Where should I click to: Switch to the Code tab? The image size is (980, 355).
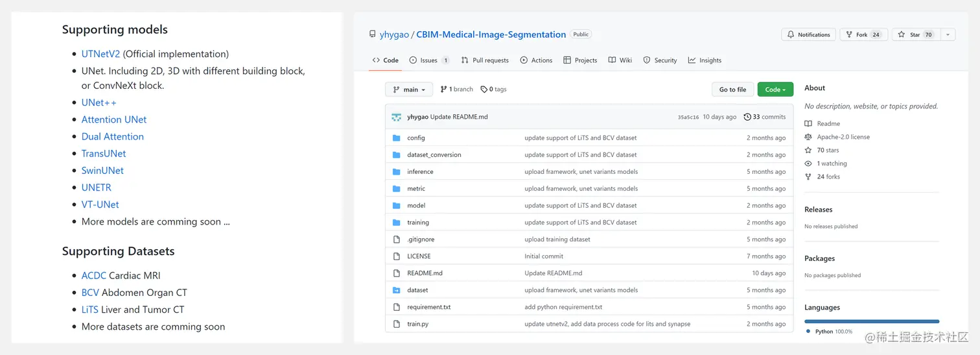(386, 60)
